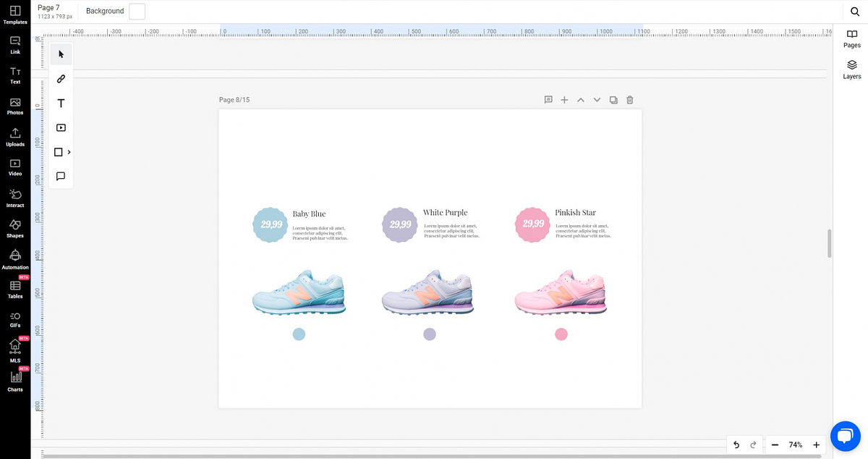The width and height of the screenshot is (868, 459).
Task: Click the search magnifier icon
Action: (854, 12)
